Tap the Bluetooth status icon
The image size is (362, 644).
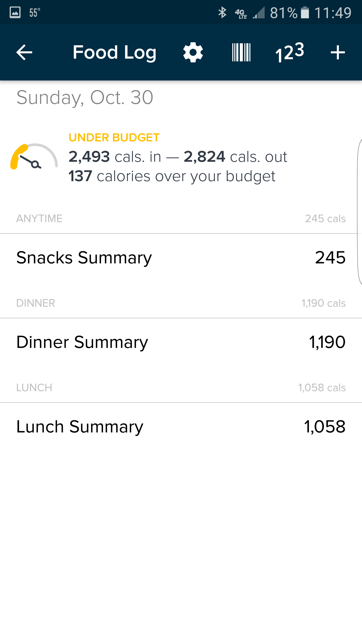coord(222,13)
